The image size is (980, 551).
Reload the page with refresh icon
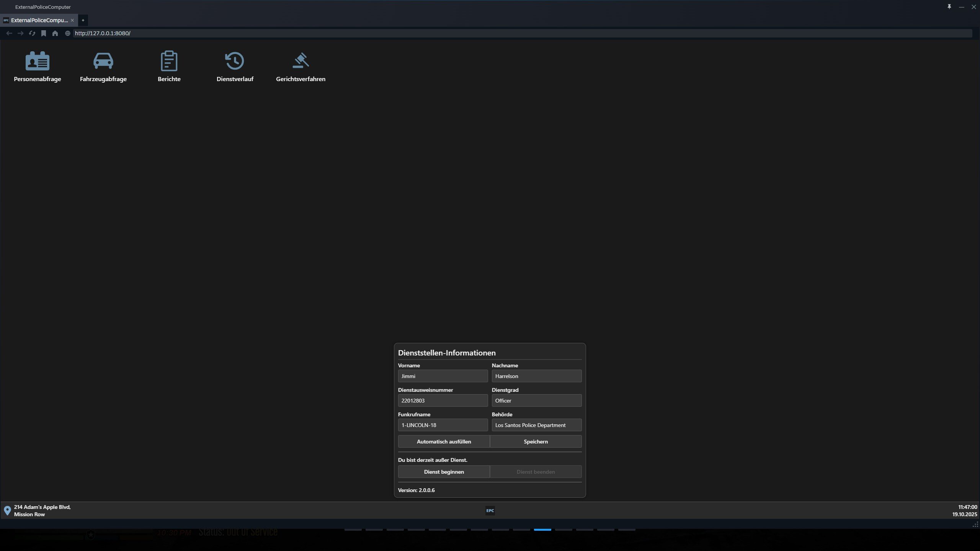[32, 33]
